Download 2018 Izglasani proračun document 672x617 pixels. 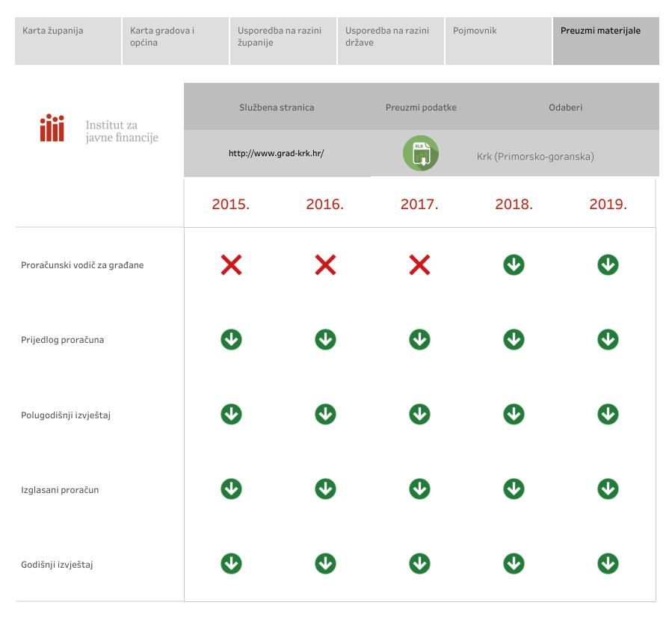pyautogui.click(x=514, y=489)
